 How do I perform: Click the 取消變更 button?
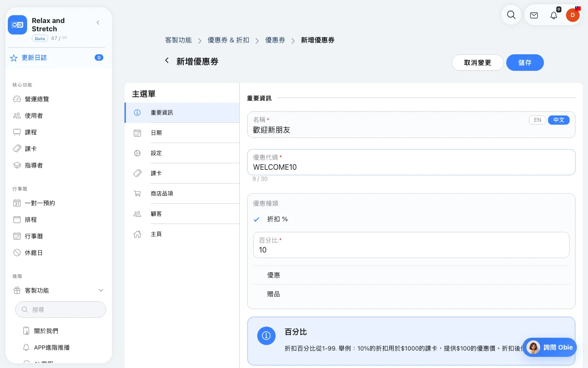[x=478, y=63]
